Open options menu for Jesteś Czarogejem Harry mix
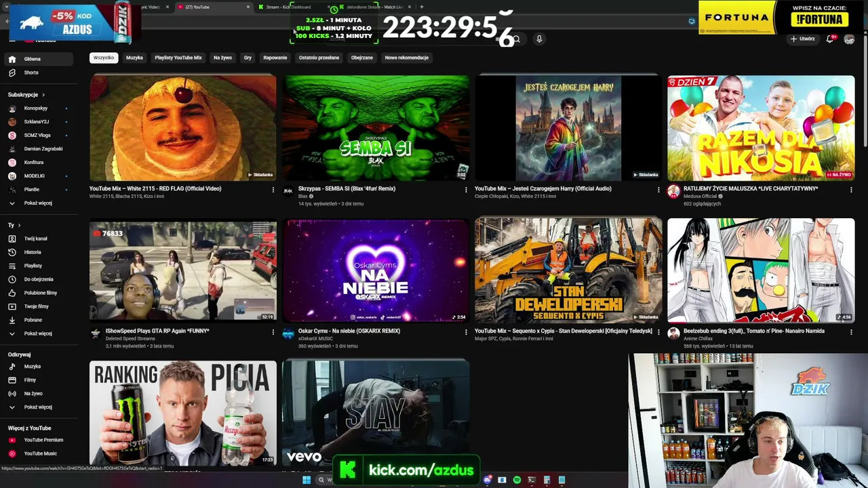 (x=658, y=190)
